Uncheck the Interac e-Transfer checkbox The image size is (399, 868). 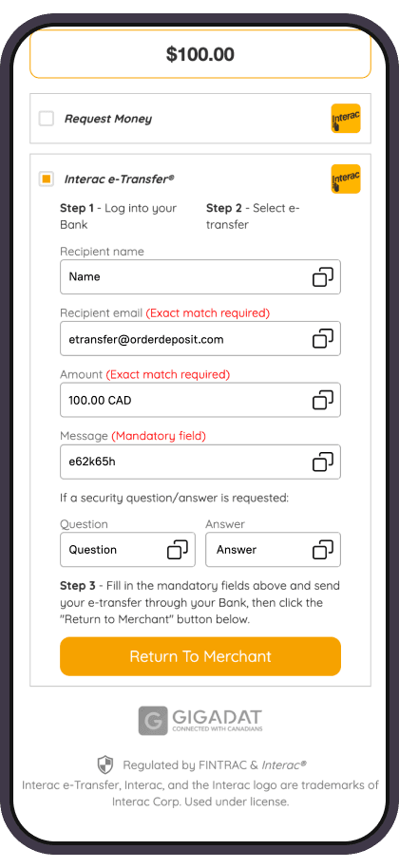click(x=47, y=179)
